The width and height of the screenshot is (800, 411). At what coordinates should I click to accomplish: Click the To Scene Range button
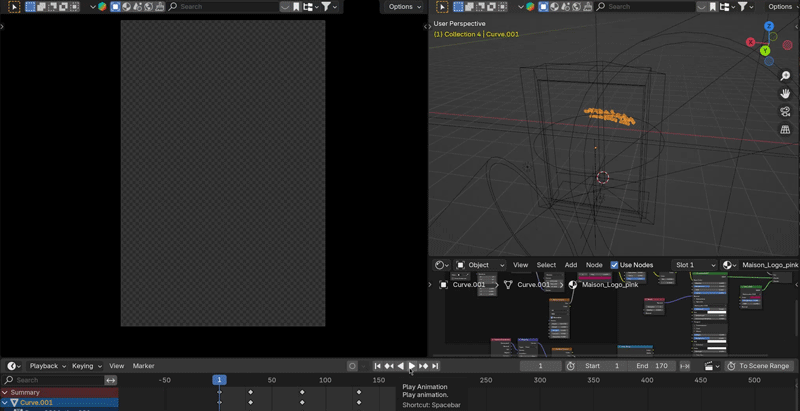click(760, 366)
